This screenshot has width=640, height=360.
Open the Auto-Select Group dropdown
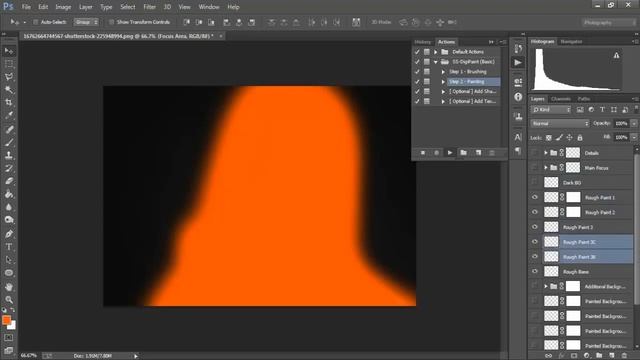pos(86,22)
